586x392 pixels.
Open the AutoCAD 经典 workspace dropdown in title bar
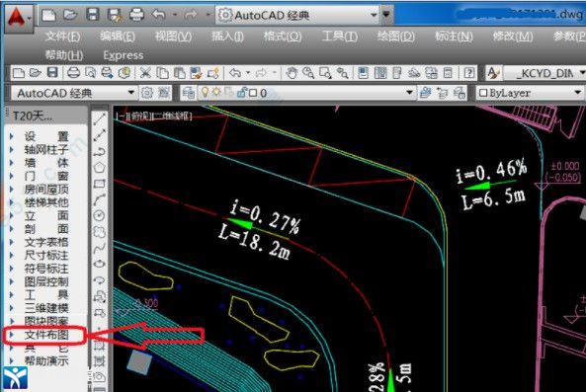pyautogui.click(x=374, y=15)
